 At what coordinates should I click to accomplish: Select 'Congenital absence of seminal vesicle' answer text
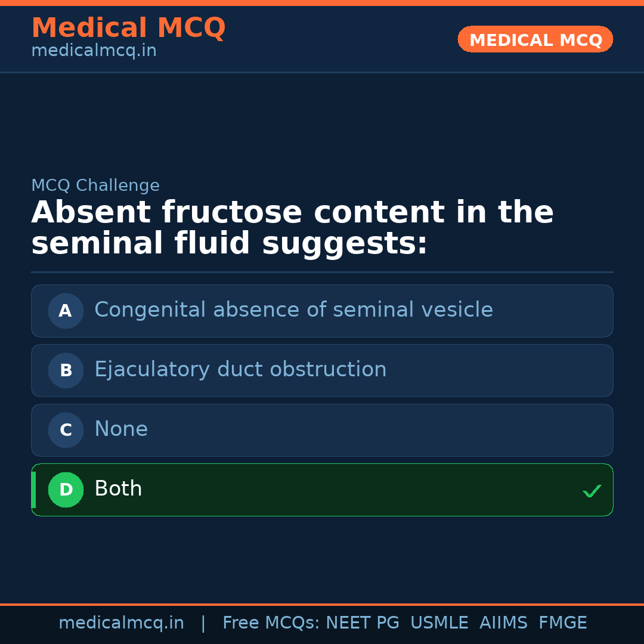tap(293, 310)
